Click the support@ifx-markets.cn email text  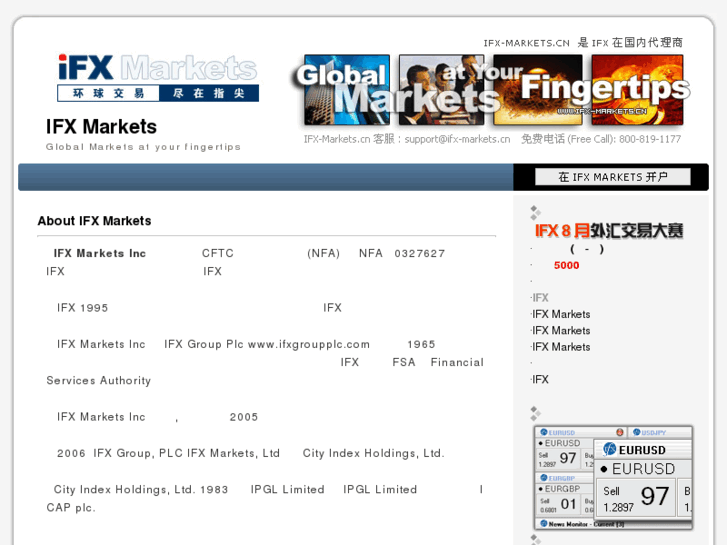pos(457,139)
